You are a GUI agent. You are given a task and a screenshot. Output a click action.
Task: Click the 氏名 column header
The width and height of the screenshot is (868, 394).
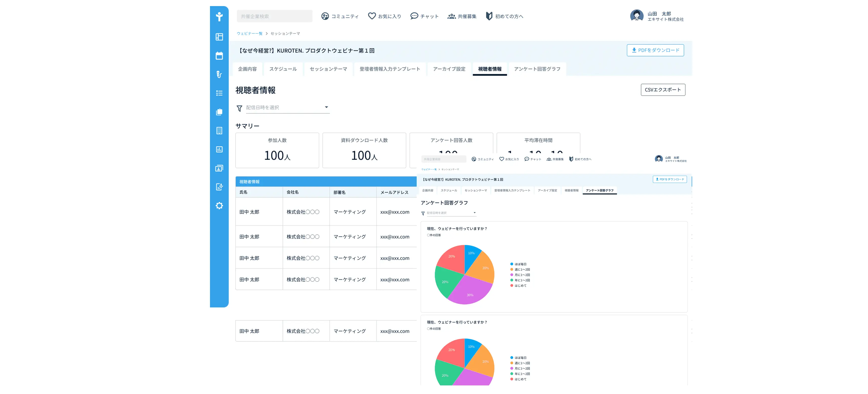tap(259, 192)
